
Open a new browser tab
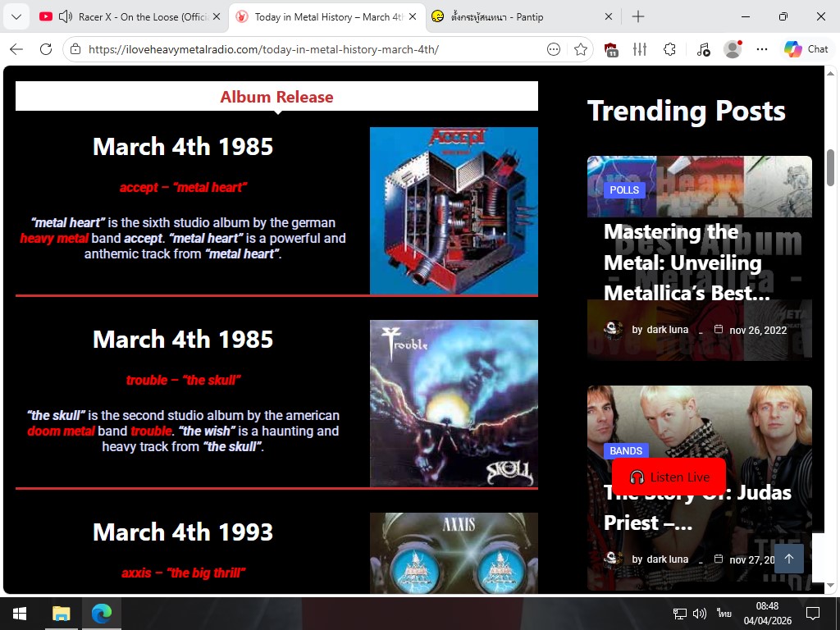pos(638,16)
